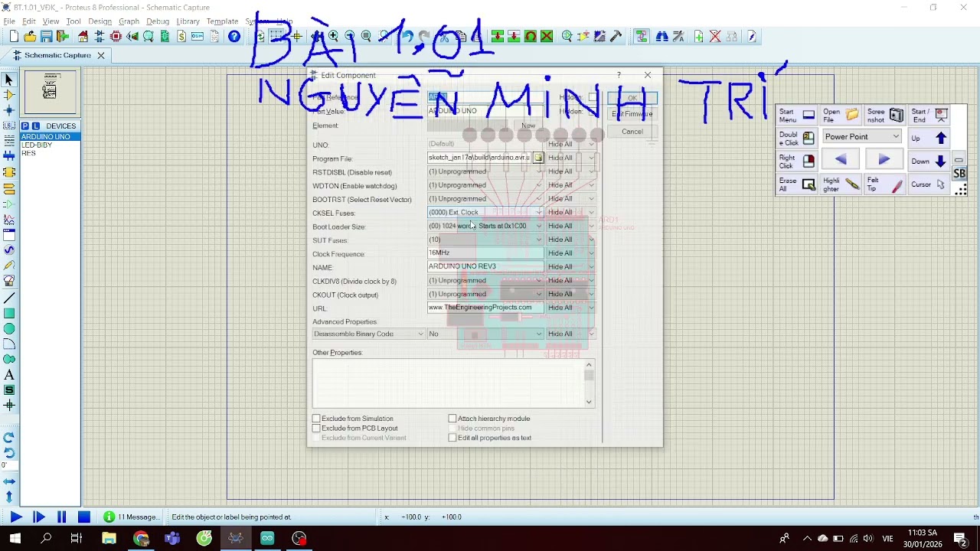980x551 pixels.
Task: Open the File menu
Action: click(x=9, y=21)
